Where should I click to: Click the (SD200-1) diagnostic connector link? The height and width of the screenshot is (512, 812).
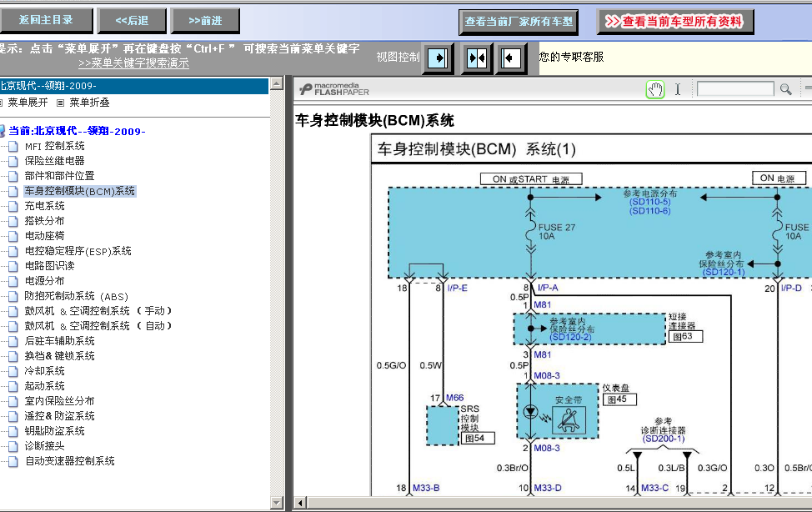point(664,439)
